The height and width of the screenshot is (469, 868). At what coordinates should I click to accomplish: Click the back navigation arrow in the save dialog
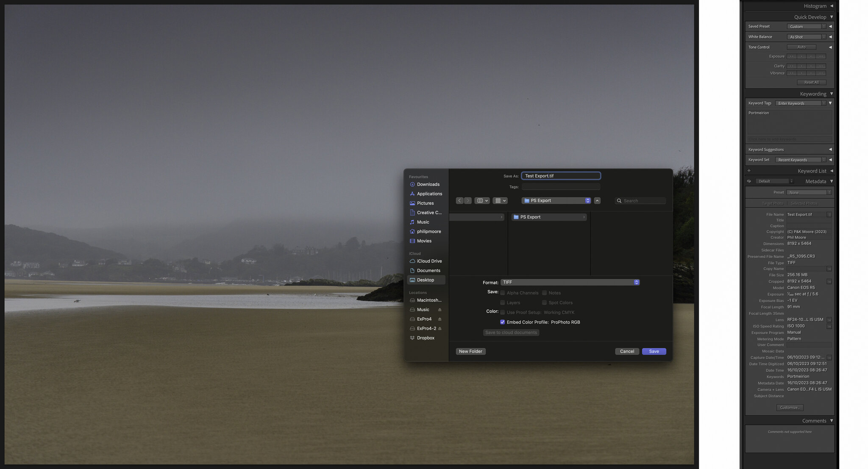coord(459,201)
